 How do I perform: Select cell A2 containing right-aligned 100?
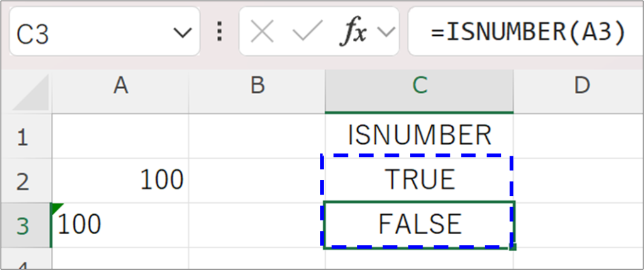coord(120,181)
